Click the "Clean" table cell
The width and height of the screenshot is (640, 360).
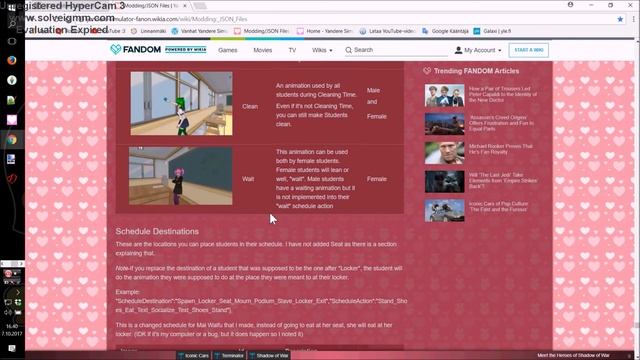[250, 107]
